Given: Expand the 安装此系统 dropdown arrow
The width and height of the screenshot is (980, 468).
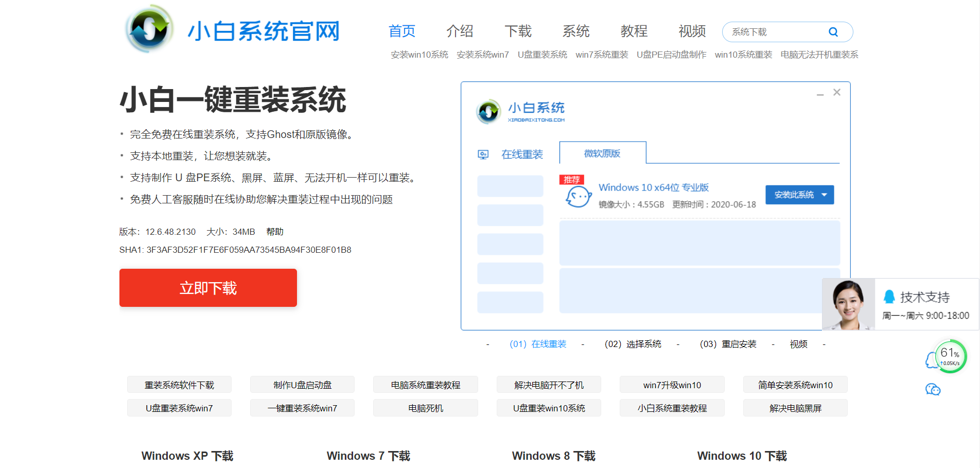Looking at the screenshot, I should point(825,195).
